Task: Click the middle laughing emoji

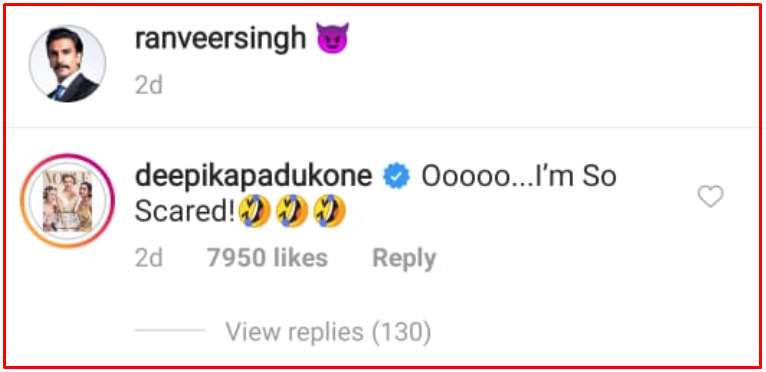Action: click(x=292, y=212)
